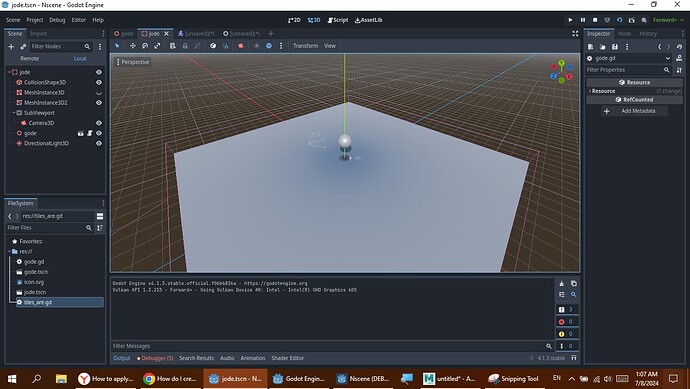The width and height of the screenshot is (690, 389).
Task: Open object history list in Inspector
Action: tap(679, 47)
